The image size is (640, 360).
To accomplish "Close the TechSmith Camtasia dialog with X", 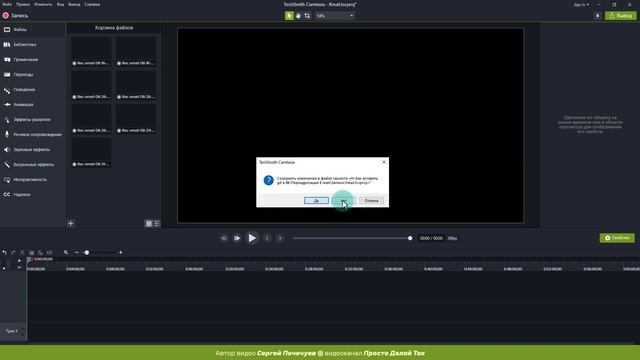I will (x=384, y=162).
